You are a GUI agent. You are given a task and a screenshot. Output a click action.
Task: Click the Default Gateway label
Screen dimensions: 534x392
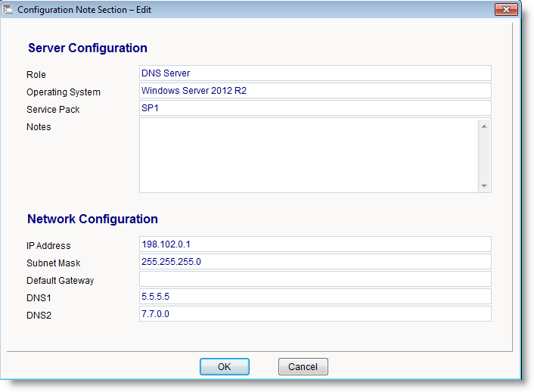click(61, 281)
